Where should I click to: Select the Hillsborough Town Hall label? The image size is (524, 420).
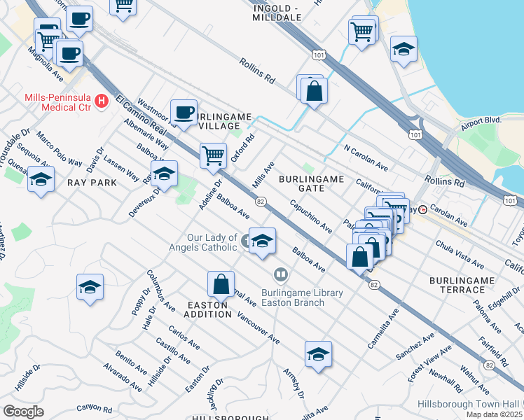pos(468,404)
